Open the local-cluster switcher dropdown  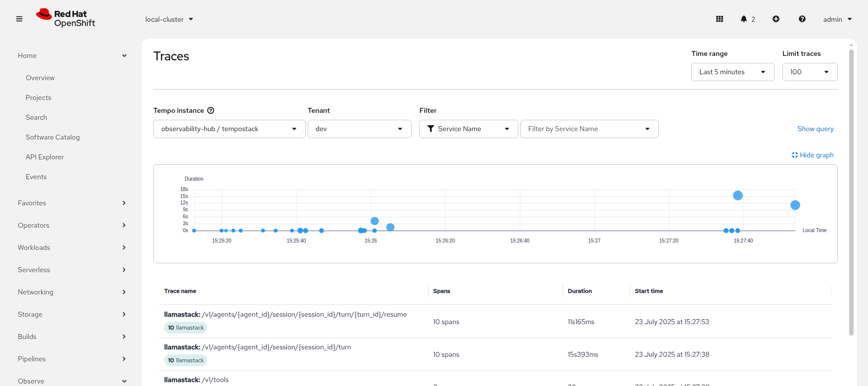[169, 19]
